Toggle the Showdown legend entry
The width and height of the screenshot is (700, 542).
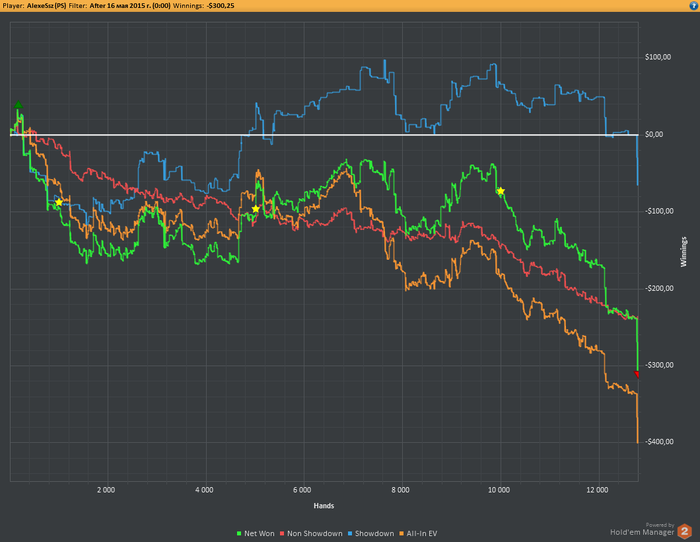click(371, 534)
